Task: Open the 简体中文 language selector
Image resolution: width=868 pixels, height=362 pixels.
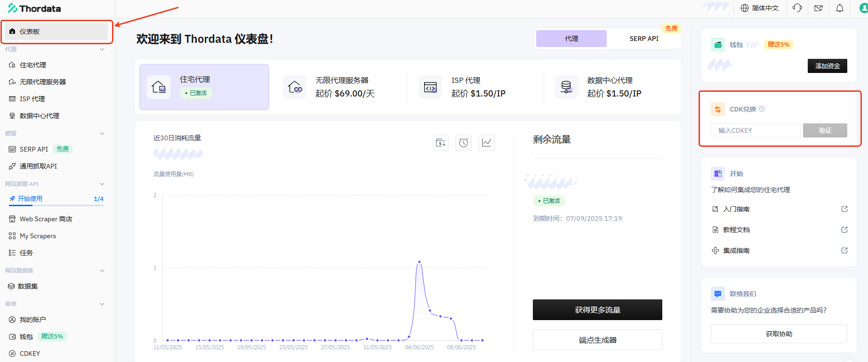Action: pos(760,8)
